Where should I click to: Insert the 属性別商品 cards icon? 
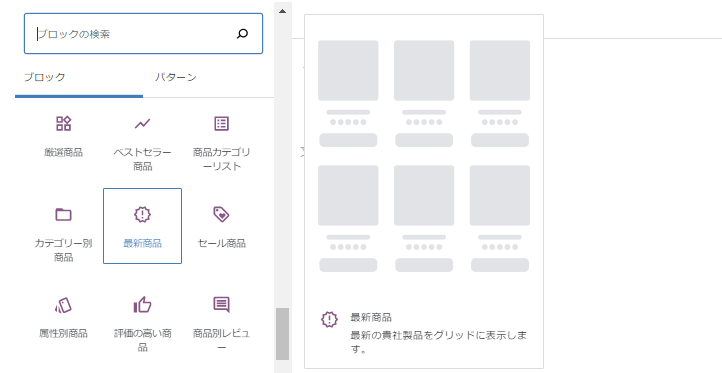[64, 305]
